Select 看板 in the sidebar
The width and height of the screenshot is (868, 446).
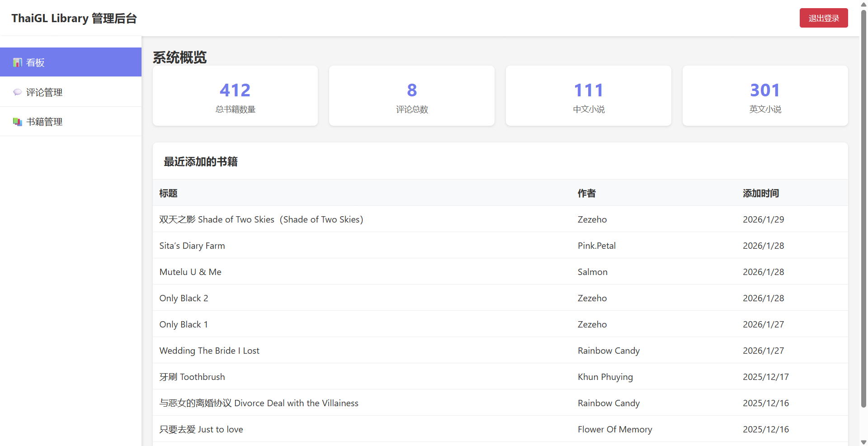coord(35,62)
